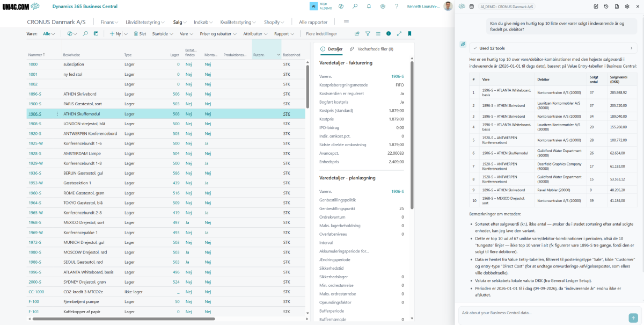Open the help question mark

point(397,6)
